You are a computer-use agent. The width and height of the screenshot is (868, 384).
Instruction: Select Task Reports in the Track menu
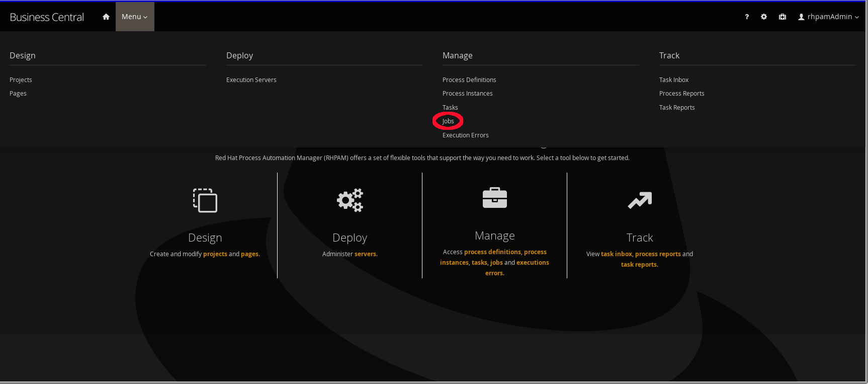pos(677,108)
